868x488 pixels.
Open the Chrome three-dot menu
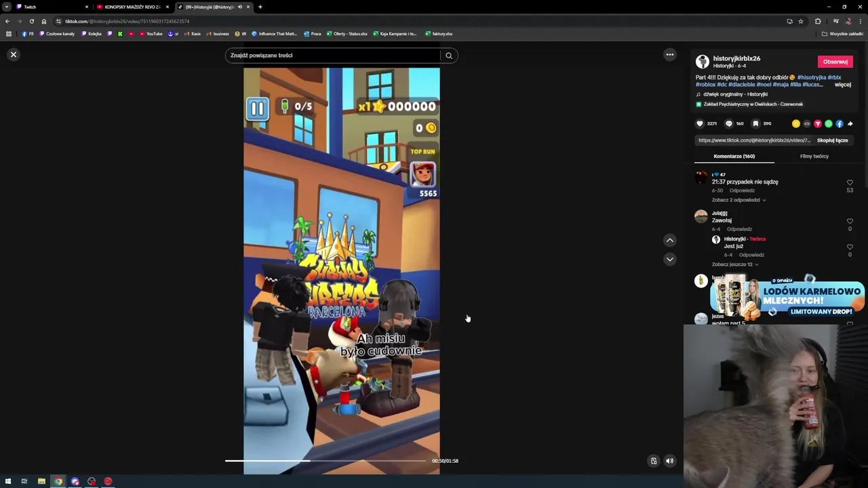pos(861,21)
